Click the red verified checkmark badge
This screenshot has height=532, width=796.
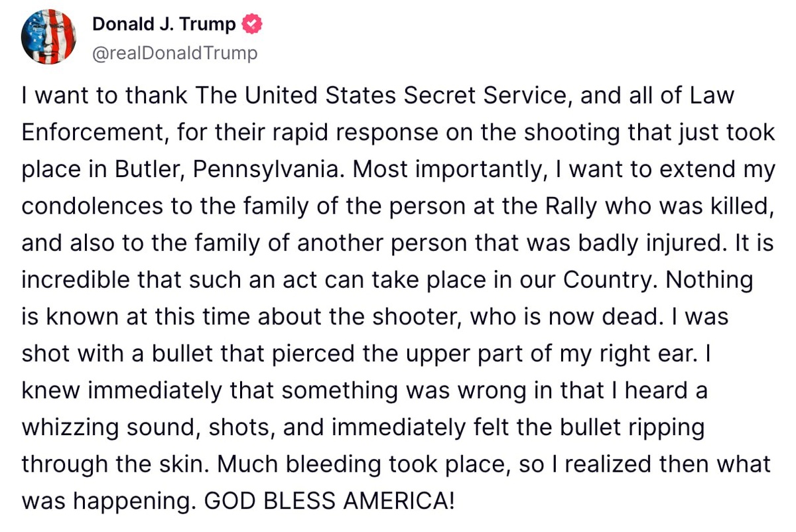pyautogui.click(x=253, y=25)
